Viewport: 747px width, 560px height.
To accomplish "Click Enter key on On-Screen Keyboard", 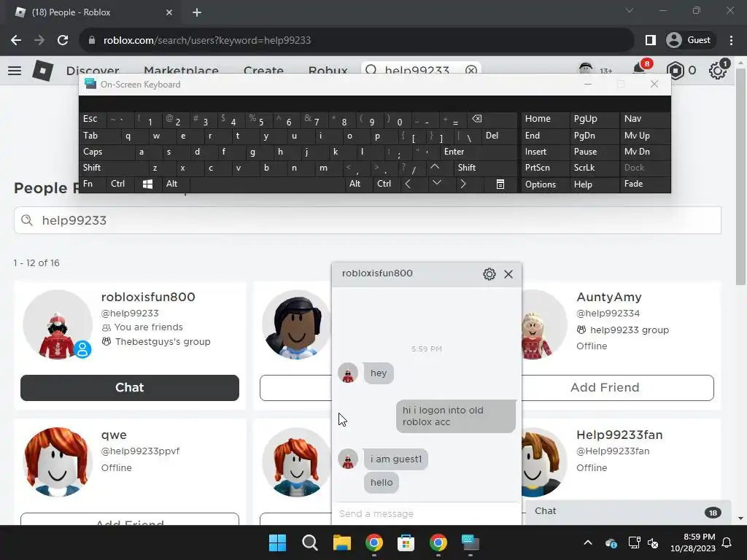I will (479, 152).
